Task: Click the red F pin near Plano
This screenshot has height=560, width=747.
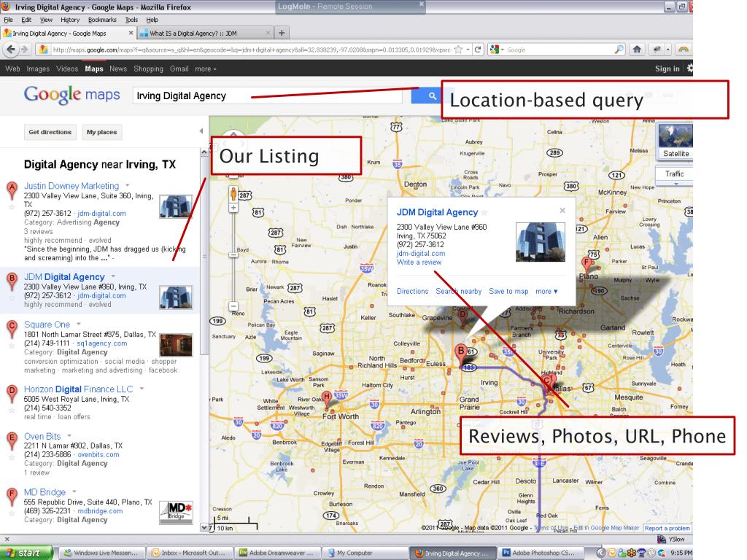Action: click(x=587, y=264)
